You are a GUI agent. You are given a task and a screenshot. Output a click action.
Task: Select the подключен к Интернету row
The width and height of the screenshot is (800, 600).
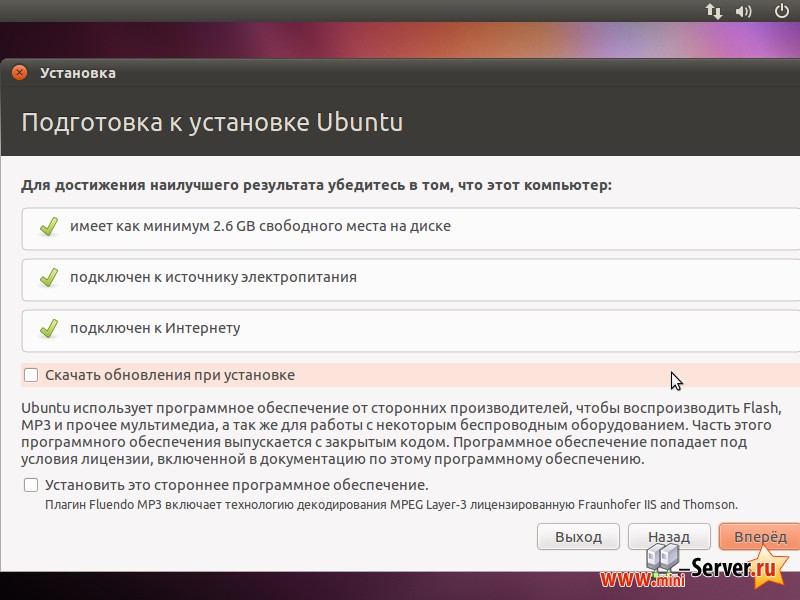(x=400, y=329)
